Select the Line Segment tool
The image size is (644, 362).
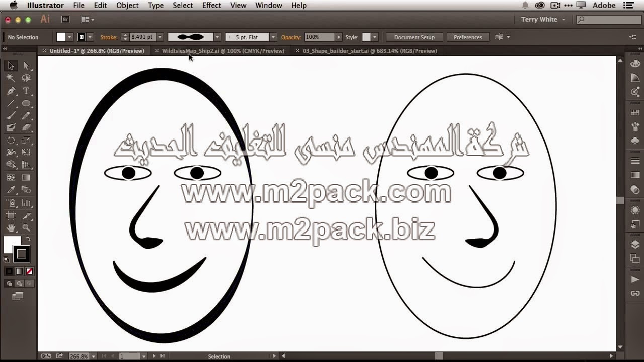point(11,104)
